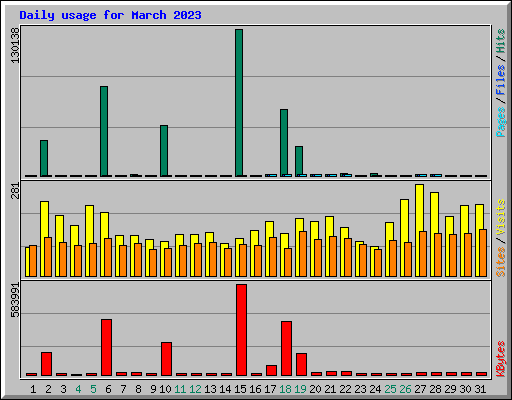Click the green weekend day label "12"
This screenshot has height=400, width=512.
coord(195,389)
